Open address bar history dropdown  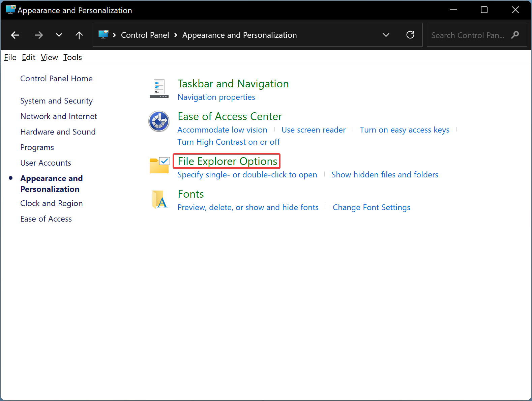click(386, 35)
